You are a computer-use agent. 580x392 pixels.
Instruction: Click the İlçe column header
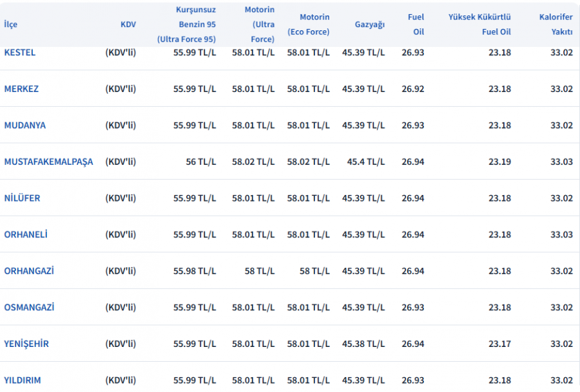tap(11, 24)
